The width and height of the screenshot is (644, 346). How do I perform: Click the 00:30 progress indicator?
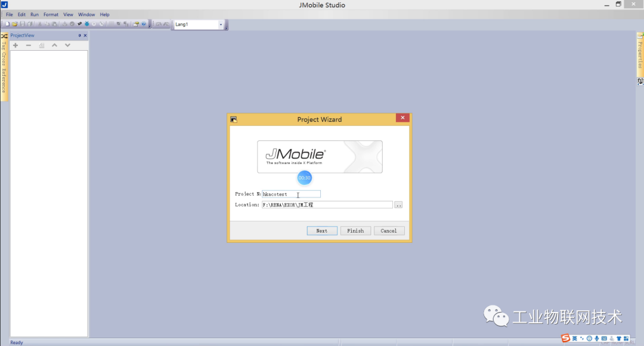304,177
